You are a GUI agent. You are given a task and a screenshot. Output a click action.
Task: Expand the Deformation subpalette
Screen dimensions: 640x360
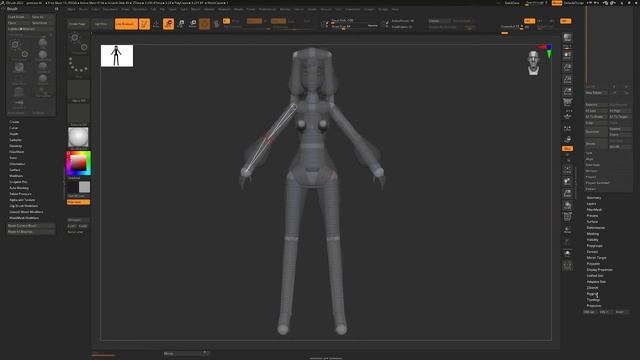(x=596, y=228)
